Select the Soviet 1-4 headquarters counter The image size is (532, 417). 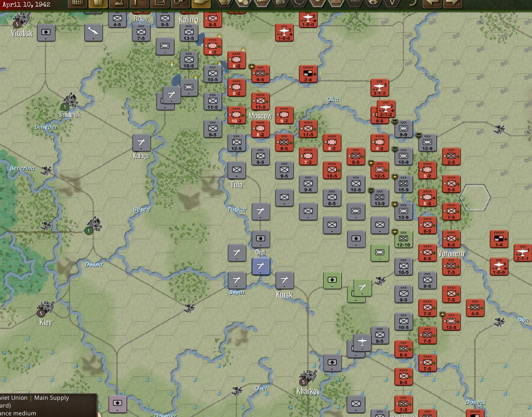499,239
